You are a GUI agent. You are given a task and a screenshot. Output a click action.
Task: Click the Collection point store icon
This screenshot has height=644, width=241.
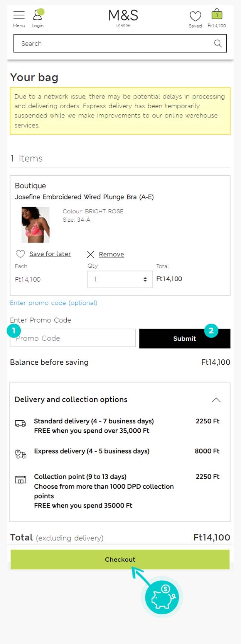coord(20,479)
